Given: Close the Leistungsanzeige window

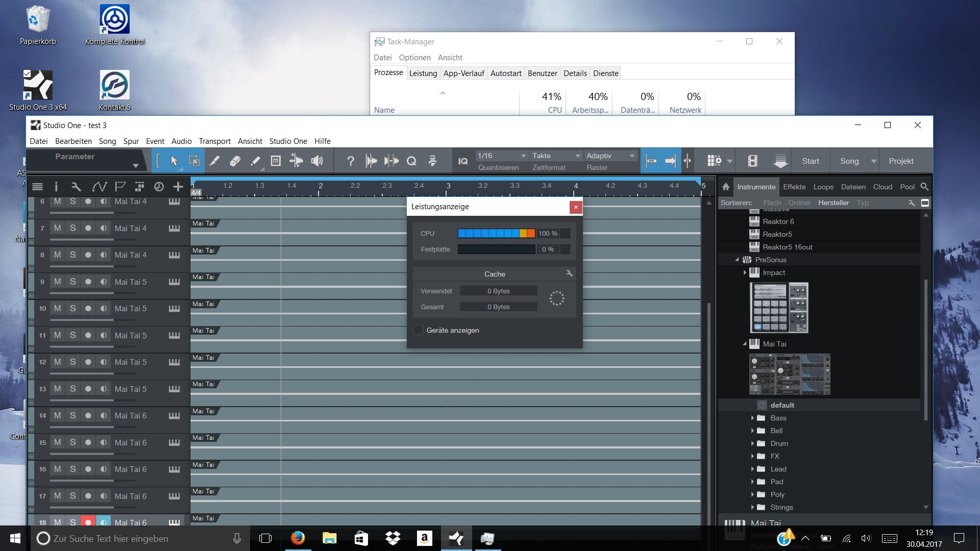Looking at the screenshot, I should 576,207.
